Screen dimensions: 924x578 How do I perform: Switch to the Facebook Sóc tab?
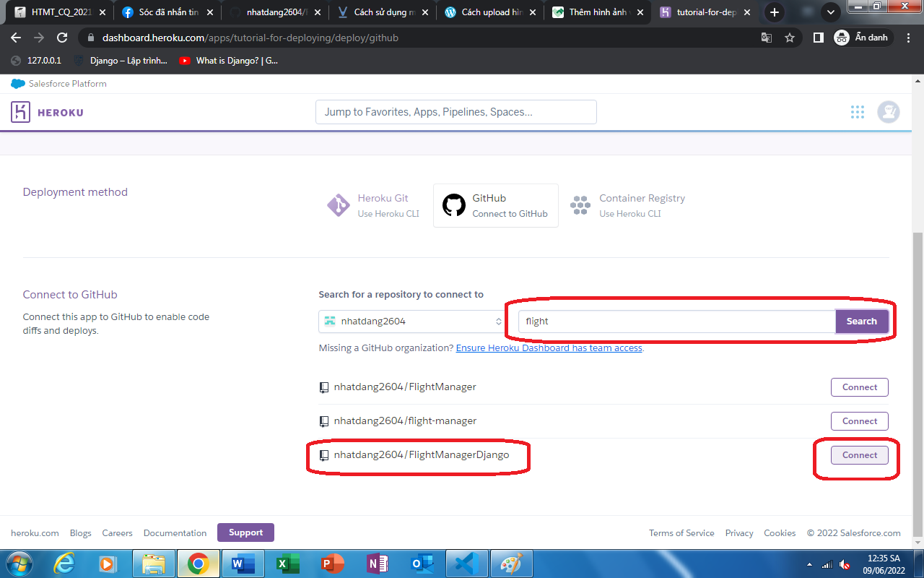coord(168,12)
